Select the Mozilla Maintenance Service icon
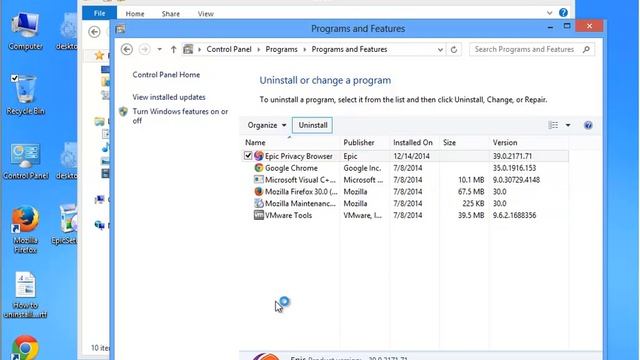Viewport: 640px width, 360px height. 259,203
